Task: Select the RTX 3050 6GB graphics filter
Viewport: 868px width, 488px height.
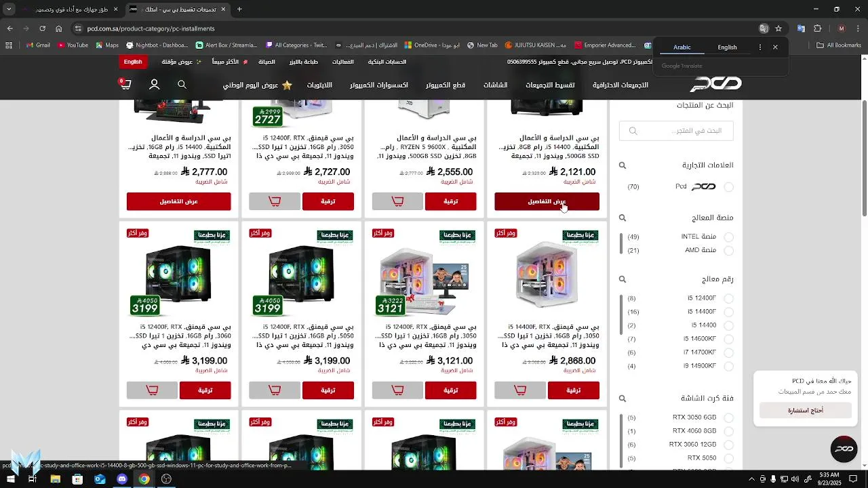Action: pyautogui.click(x=729, y=418)
